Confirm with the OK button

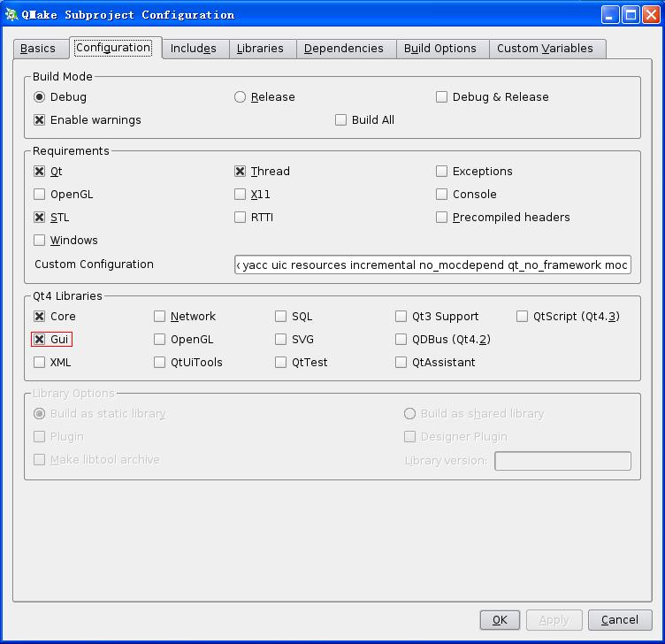pyautogui.click(x=500, y=620)
